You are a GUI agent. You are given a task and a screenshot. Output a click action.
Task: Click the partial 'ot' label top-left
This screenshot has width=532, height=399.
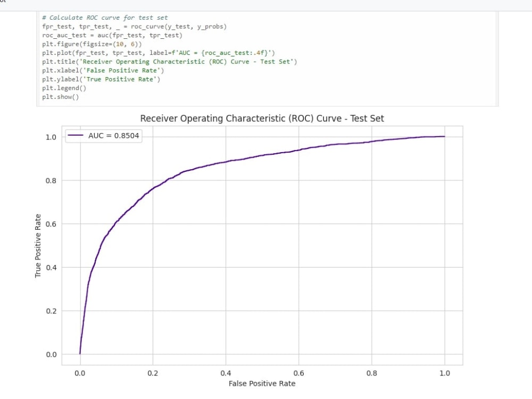click(x=4, y=2)
